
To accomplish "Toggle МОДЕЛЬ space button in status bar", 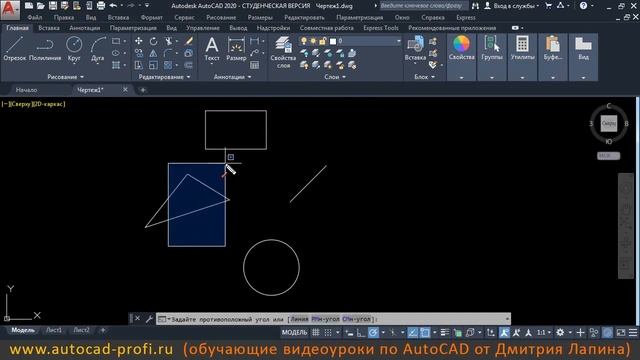I will click(294, 333).
